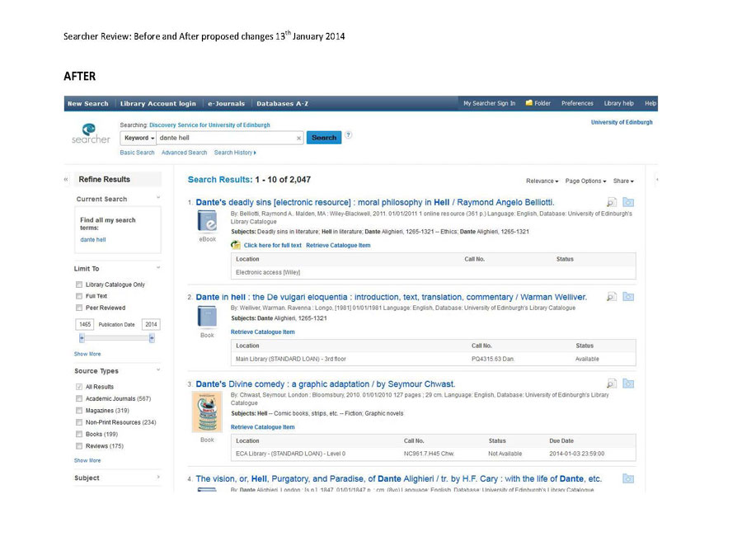Image resolution: width=742 pixels, height=560 pixels.
Task: Open New Search in the top menu
Action: (x=88, y=104)
